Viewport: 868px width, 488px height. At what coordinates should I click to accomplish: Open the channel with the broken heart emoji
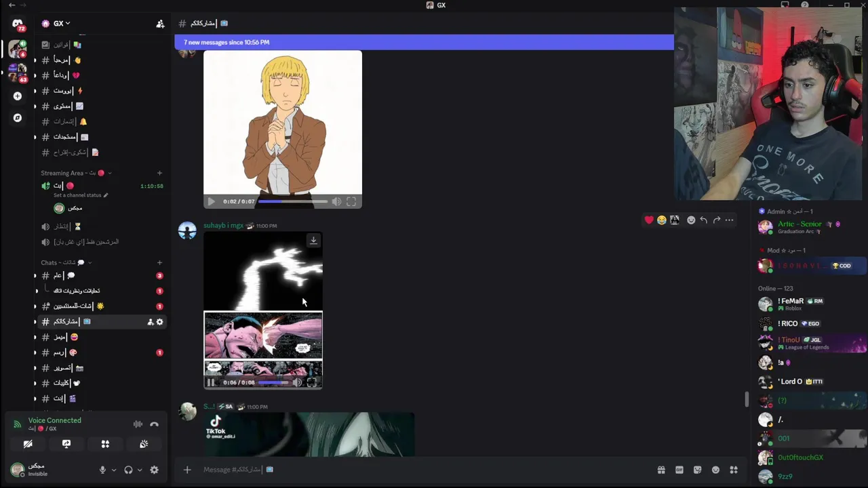pyautogui.click(x=100, y=75)
